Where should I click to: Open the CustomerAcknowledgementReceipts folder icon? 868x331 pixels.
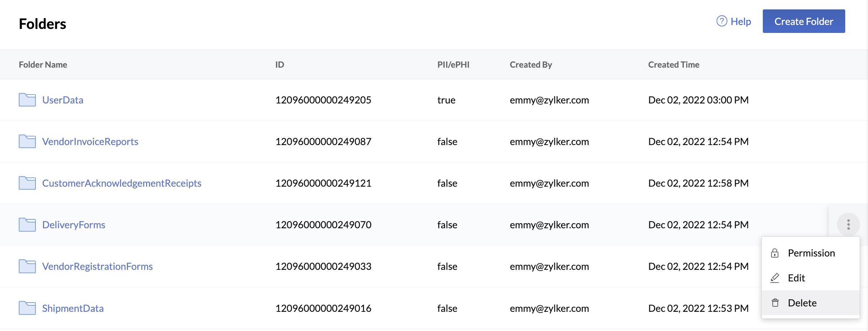tap(27, 183)
